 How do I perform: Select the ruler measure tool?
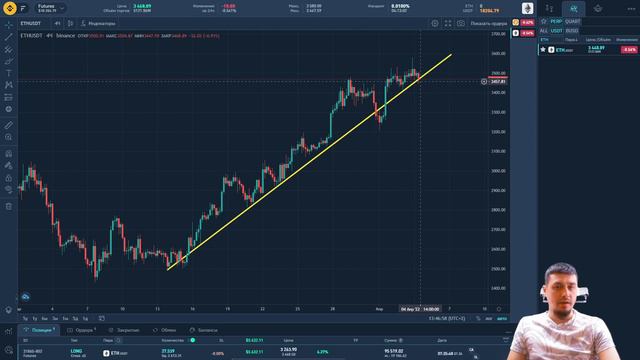tap(9, 125)
